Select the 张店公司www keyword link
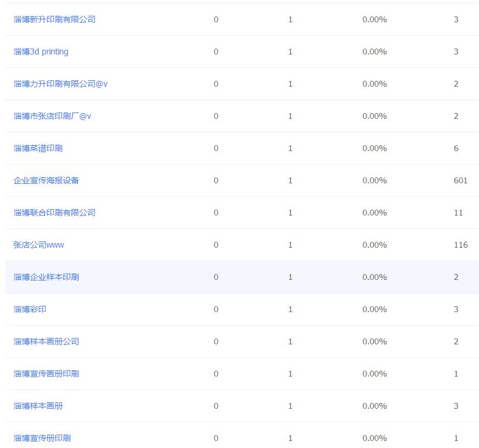Image resolution: width=479 pixels, height=448 pixels. [x=39, y=245]
